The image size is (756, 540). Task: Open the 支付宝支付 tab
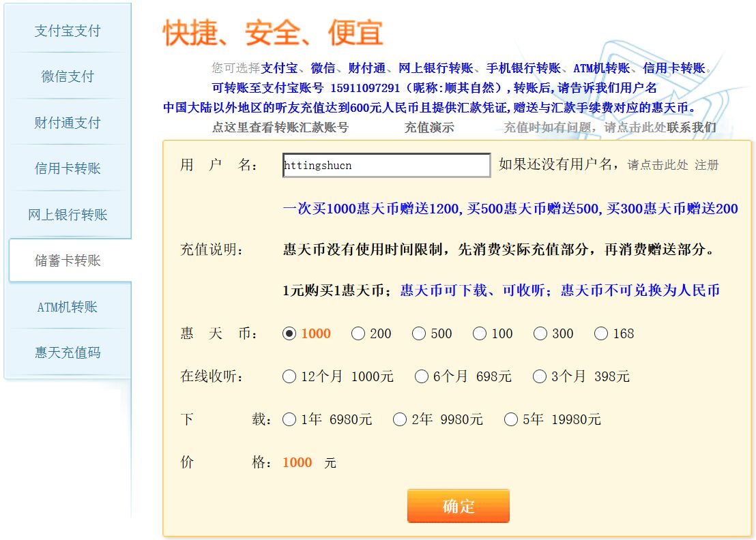(68, 31)
